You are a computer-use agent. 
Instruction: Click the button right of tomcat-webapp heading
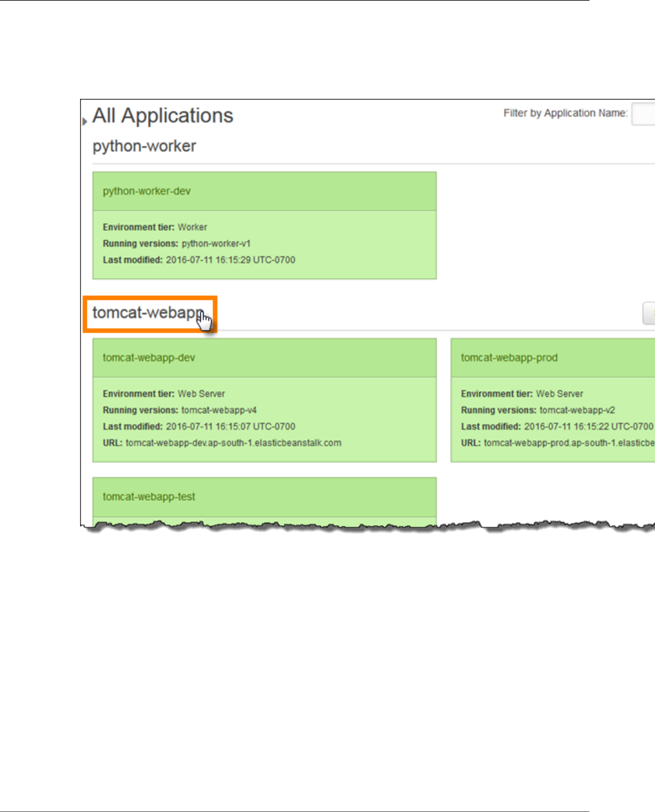point(649,314)
